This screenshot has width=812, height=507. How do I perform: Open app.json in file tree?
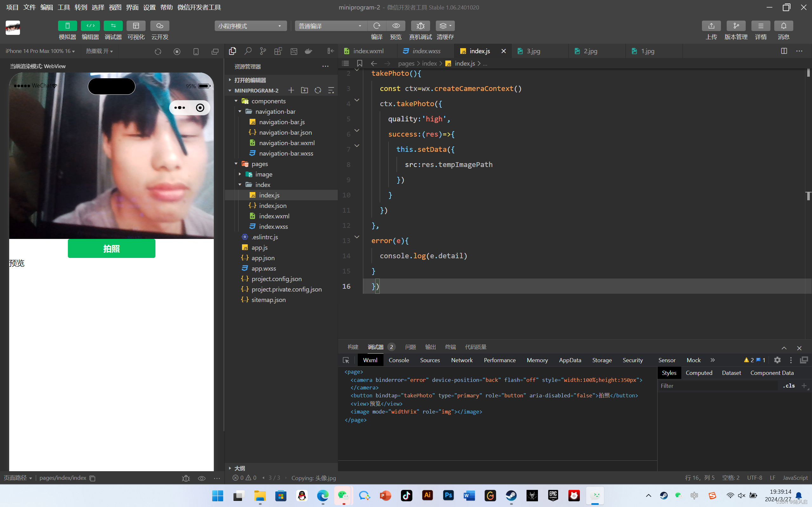(263, 258)
